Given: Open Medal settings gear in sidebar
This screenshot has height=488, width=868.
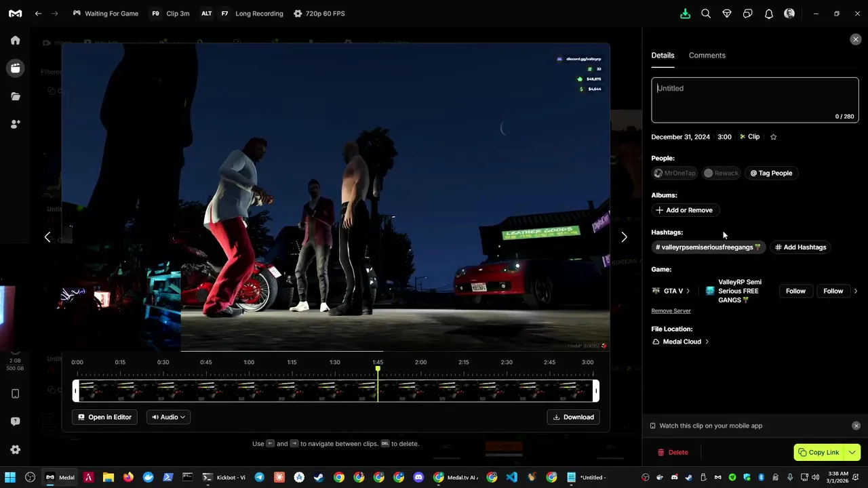Looking at the screenshot, I should click(15, 449).
